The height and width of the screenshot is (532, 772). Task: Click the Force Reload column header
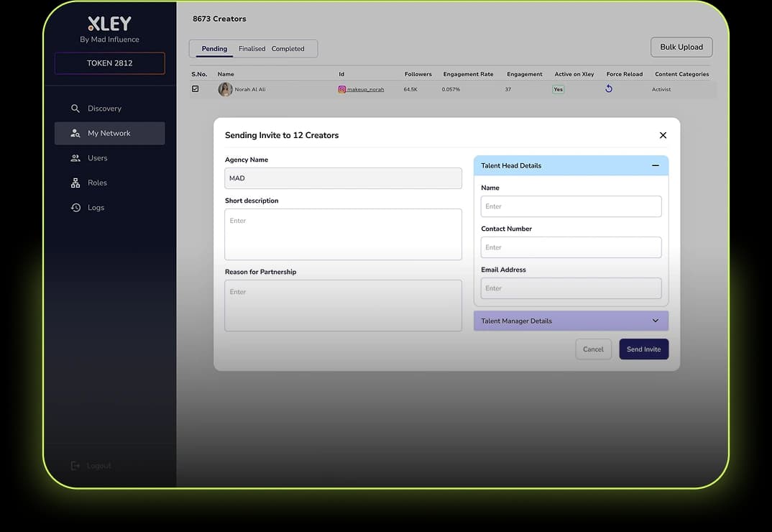[625, 74]
